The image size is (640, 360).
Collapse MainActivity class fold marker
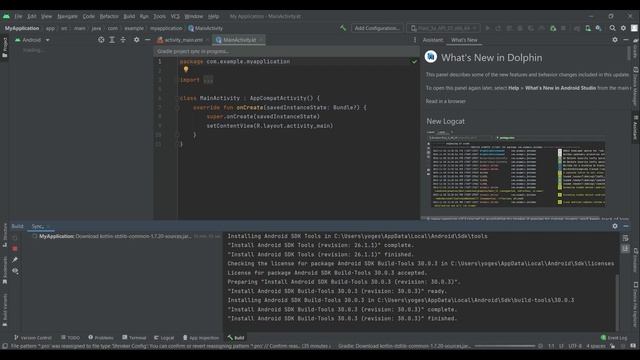pos(178,98)
